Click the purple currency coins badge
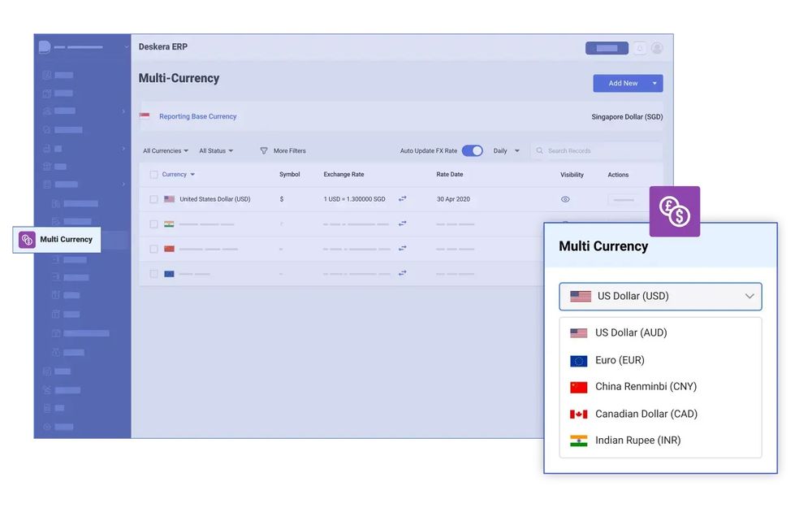 click(x=675, y=211)
